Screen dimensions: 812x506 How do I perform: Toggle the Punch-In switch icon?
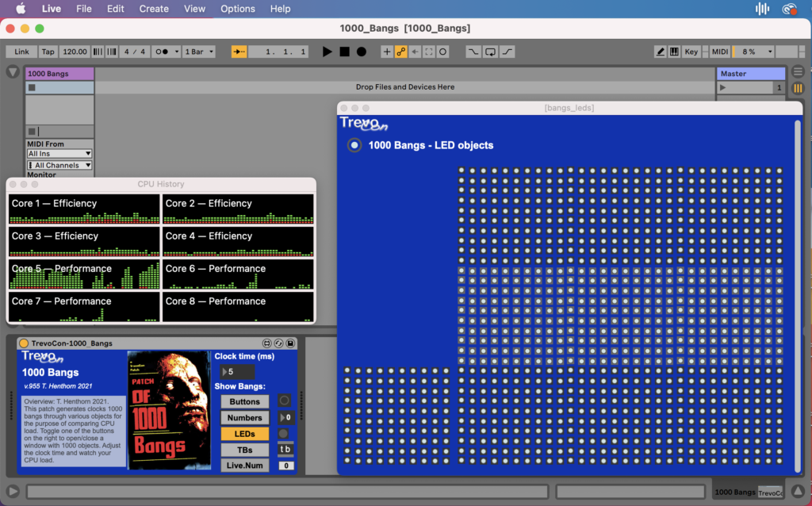point(473,52)
